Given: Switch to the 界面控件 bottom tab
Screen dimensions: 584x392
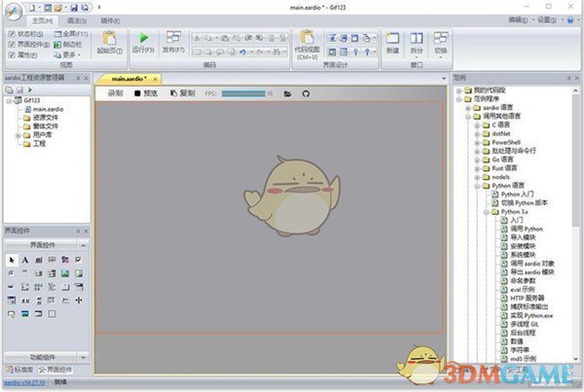Looking at the screenshot, I should click(55, 370).
